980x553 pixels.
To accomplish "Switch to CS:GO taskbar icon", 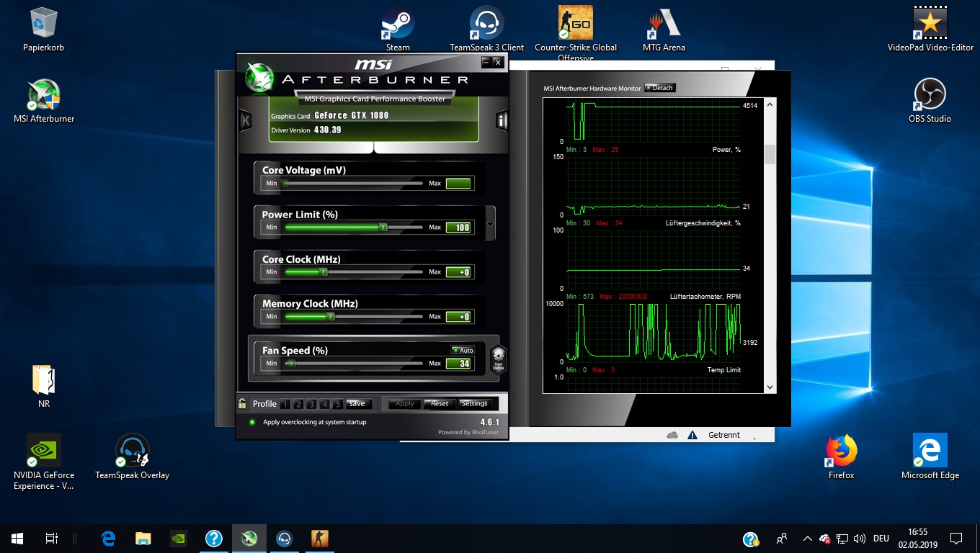I will [319, 538].
